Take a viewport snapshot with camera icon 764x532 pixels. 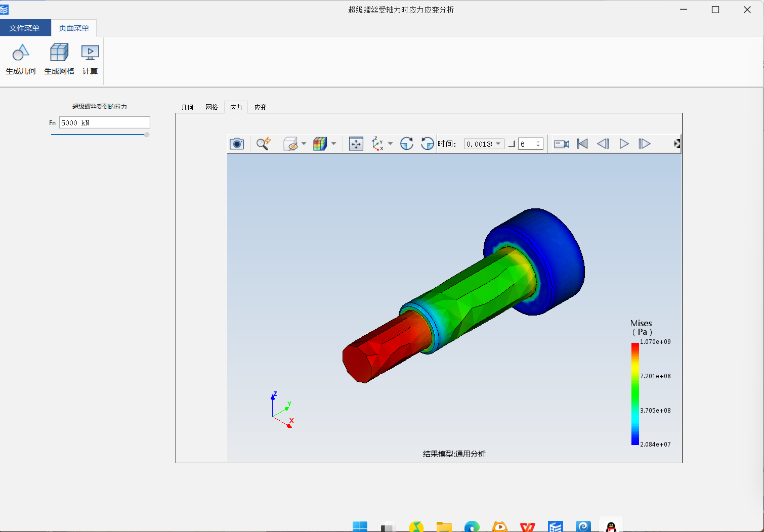[x=237, y=144]
